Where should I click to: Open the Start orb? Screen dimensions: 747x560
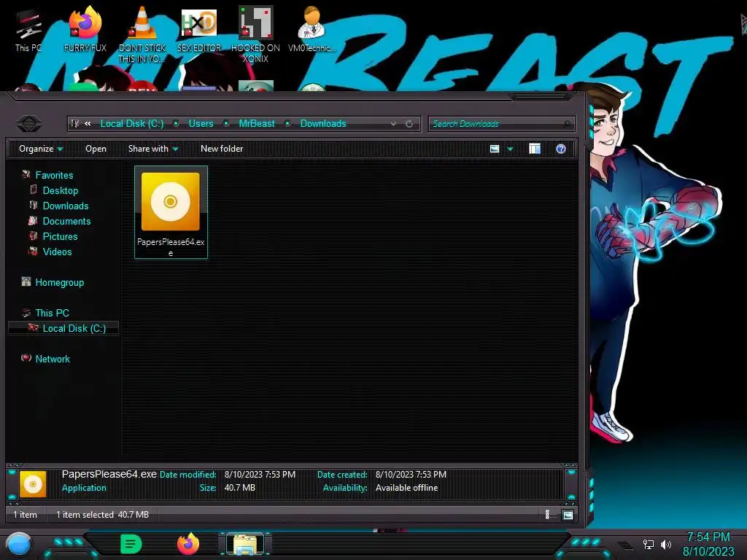coord(18,544)
